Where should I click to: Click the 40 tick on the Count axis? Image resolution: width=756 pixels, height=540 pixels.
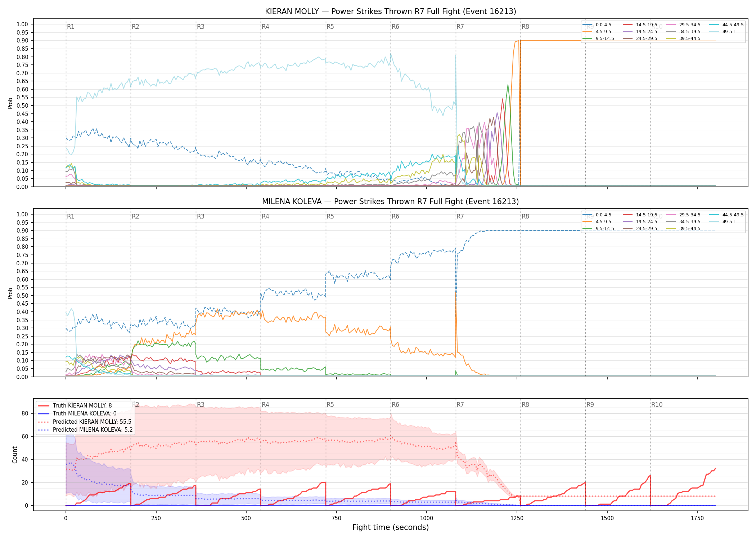coord(24,459)
